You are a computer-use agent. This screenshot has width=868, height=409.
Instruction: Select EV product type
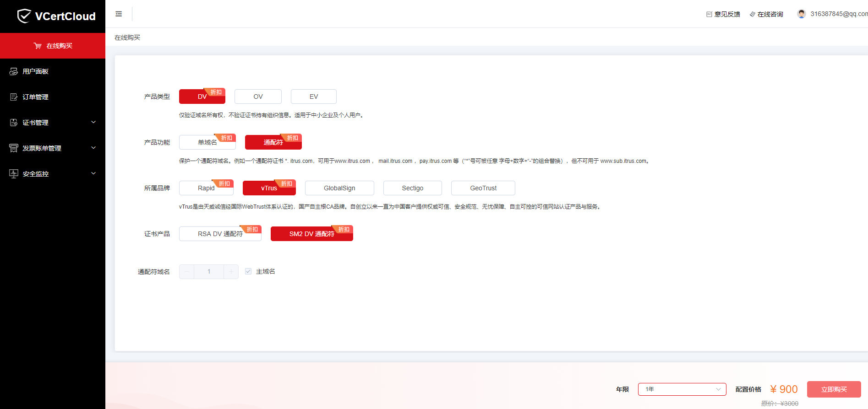314,97
